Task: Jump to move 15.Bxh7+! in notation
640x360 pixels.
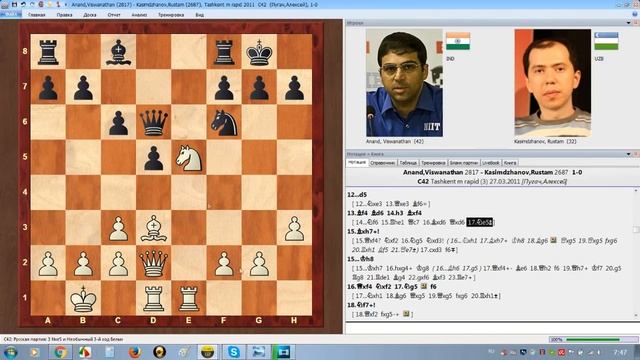Action: point(363,231)
